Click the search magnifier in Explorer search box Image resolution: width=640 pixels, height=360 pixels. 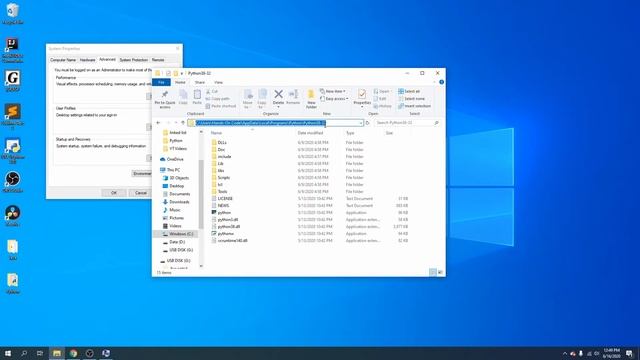436,123
